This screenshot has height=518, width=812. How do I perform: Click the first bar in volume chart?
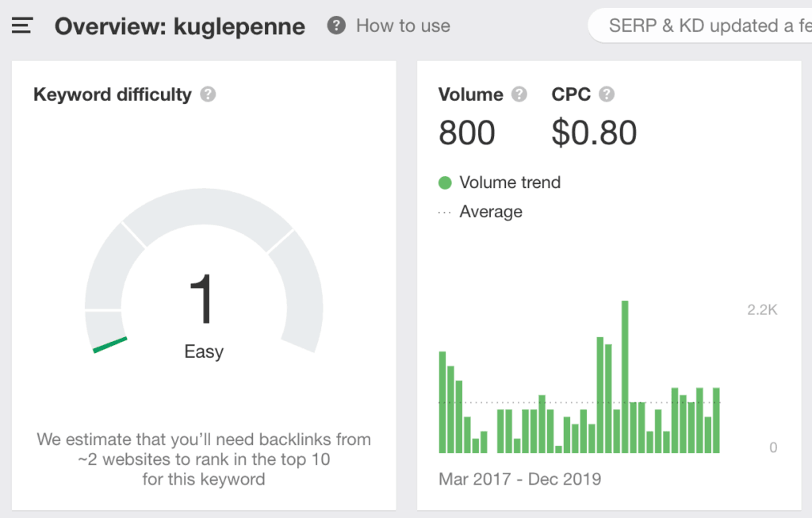pos(442,402)
